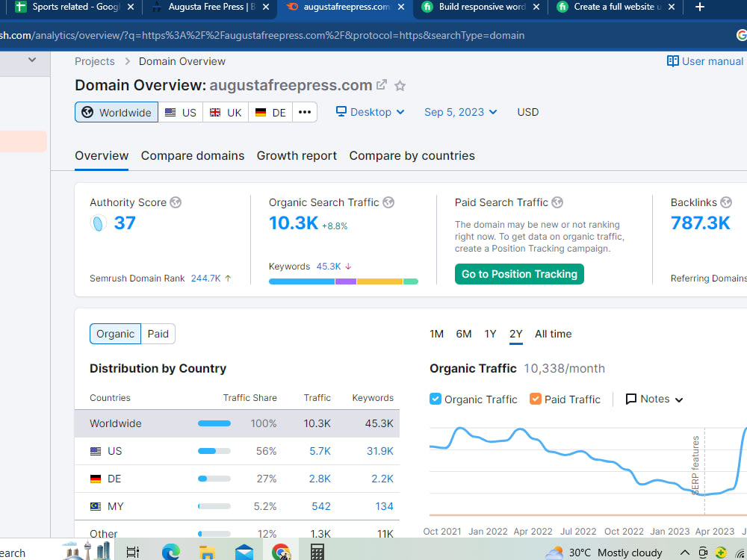Open Microsoft Edge from the taskbar
Image resolution: width=747 pixels, height=560 pixels.
click(170, 552)
